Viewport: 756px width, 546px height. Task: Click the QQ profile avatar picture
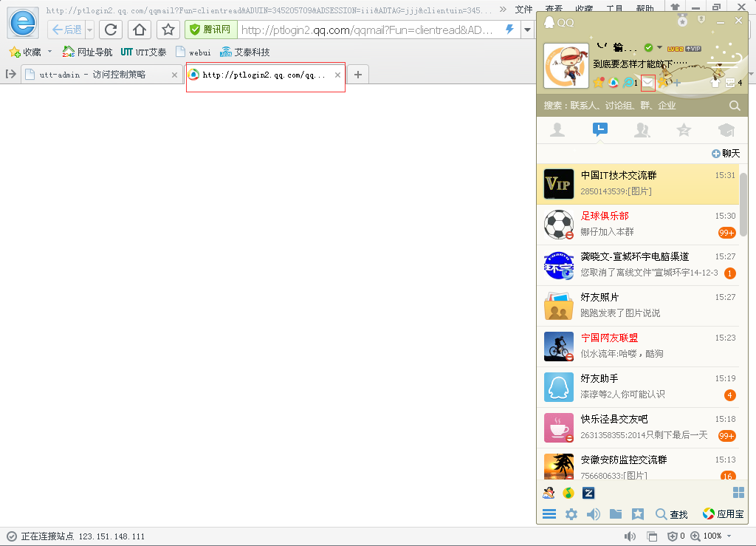pos(566,66)
